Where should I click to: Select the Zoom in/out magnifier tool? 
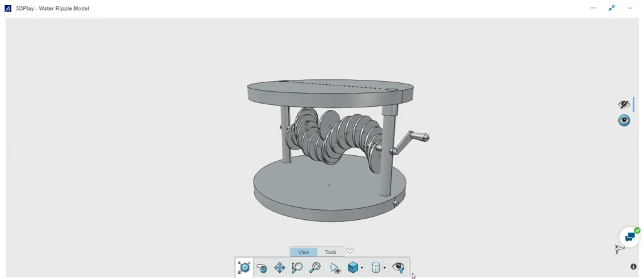click(x=297, y=268)
